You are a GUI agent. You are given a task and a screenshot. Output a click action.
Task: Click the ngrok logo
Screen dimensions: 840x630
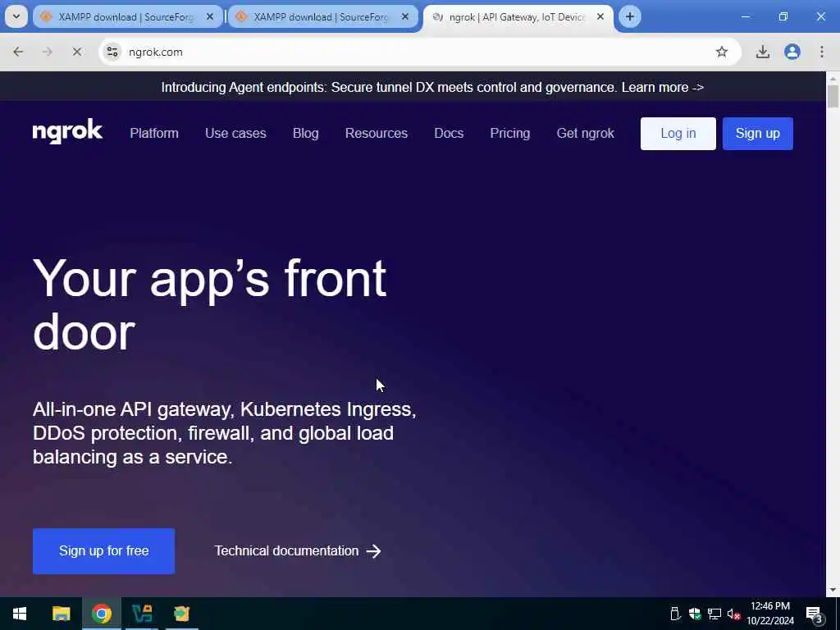[x=67, y=132]
